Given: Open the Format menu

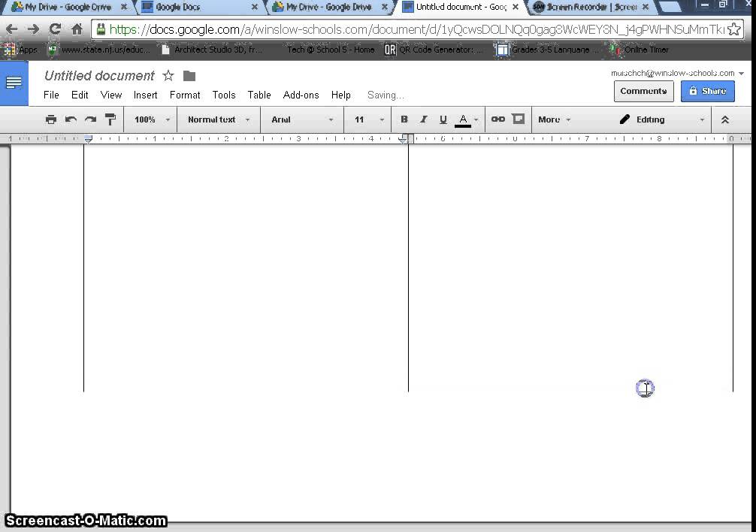Looking at the screenshot, I should [x=185, y=95].
